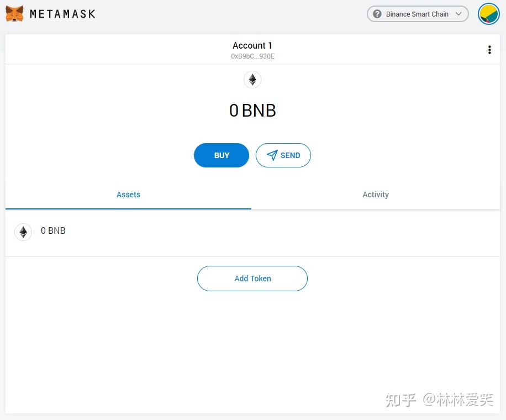Click the Ethereum icon above the balance
The width and height of the screenshot is (506, 420).
click(x=252, y=80)
